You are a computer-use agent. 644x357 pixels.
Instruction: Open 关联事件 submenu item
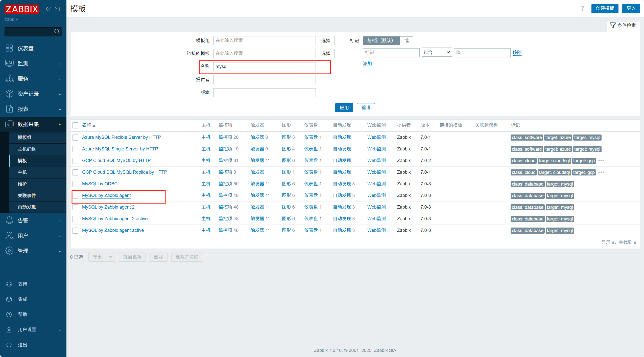point(38,195)
